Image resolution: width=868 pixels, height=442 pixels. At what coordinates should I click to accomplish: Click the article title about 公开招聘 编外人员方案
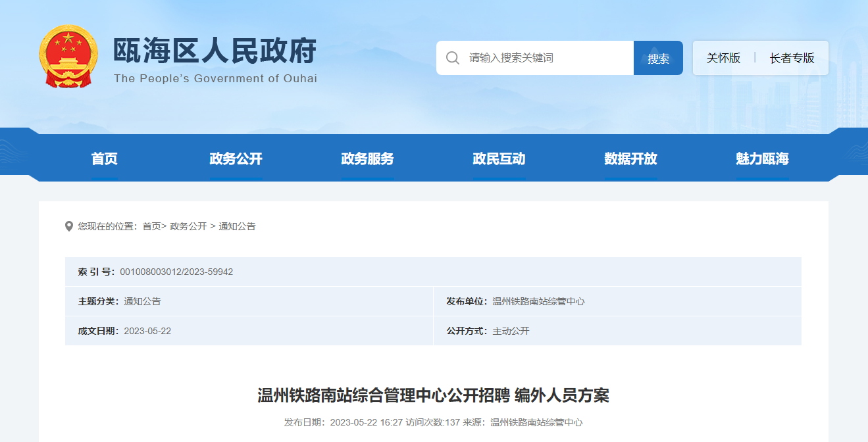(433, 395)
